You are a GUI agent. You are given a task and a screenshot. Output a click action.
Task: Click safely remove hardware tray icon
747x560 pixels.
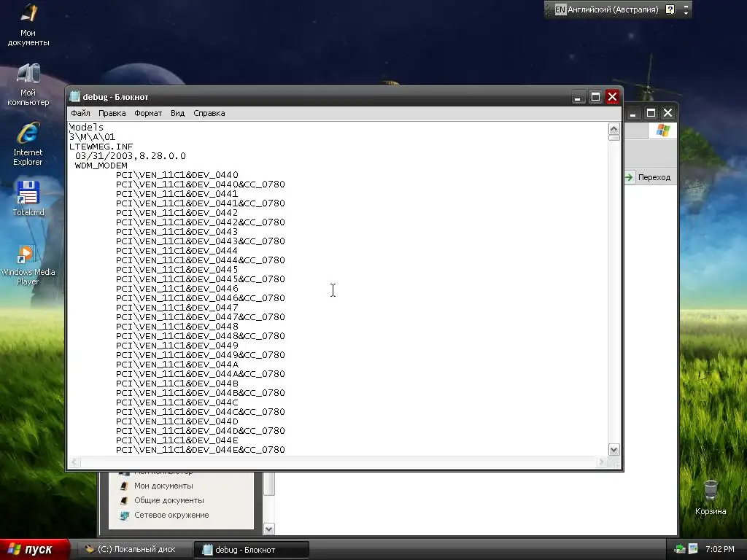680,549
